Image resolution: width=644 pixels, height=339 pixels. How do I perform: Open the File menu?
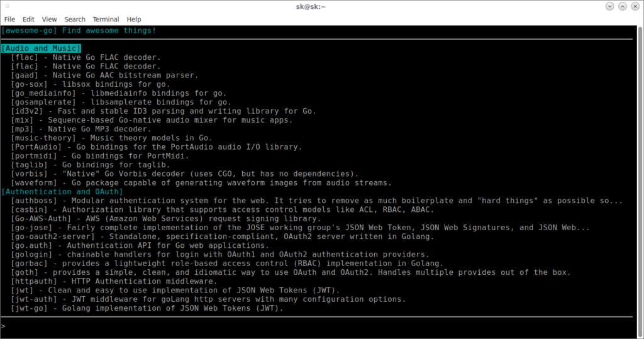coord(9,19)
